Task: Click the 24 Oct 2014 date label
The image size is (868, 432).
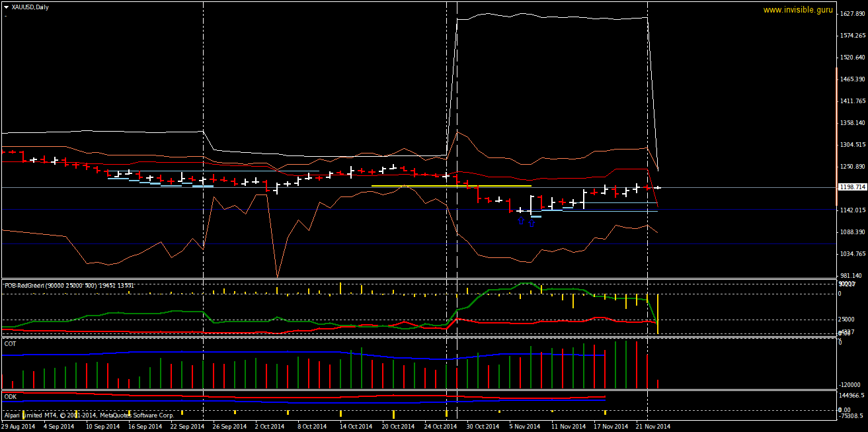Action: coord(441,427)
